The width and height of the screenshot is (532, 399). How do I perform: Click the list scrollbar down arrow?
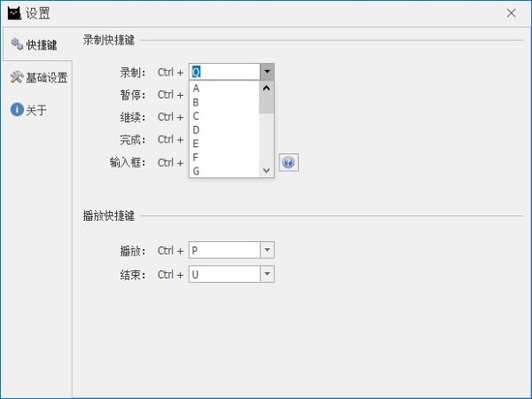click(266, 169)
